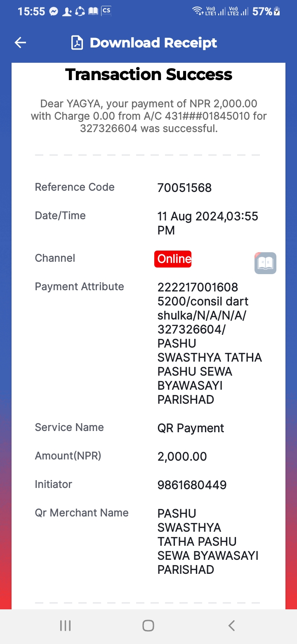Click the PDF file icon
The height and width of the screenshot is (644, 297).
[77, 43]
